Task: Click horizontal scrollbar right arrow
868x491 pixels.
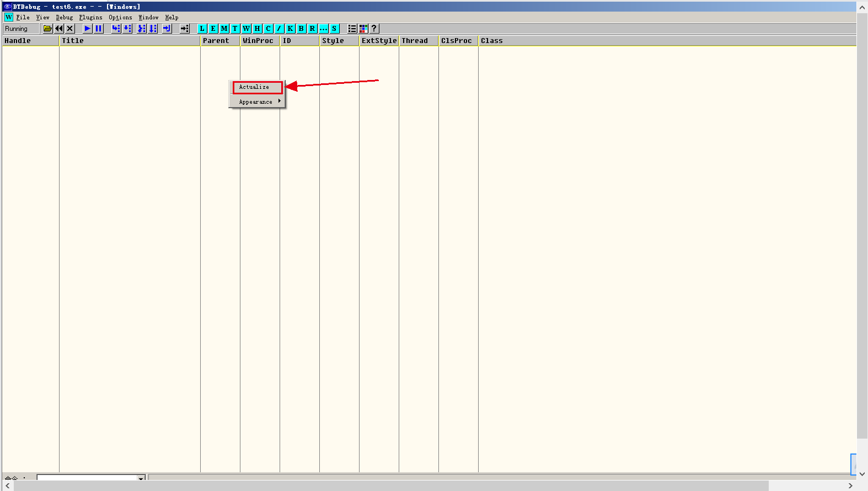Action: pyautogui.click(x=850, y=485)
